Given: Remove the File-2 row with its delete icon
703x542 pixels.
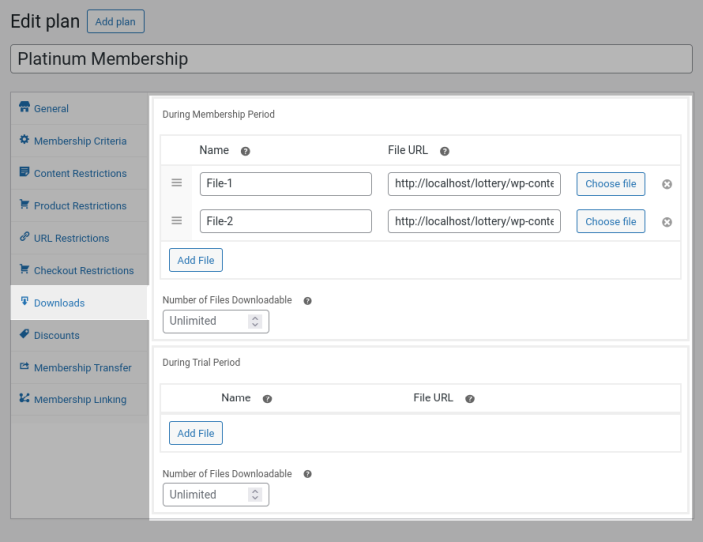Looking at the screenshot, I should point(667,222).
